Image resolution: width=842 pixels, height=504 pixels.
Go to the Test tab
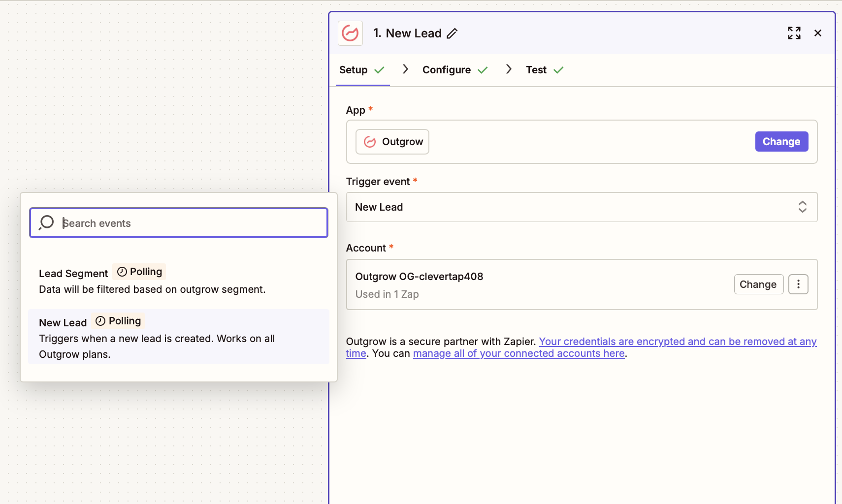coord(545,70)
